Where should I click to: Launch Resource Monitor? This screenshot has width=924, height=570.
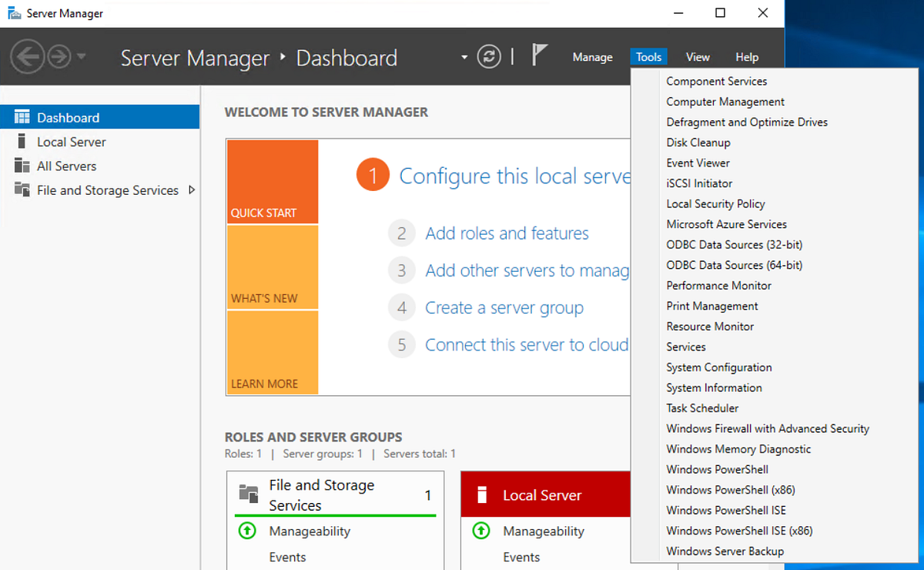point(710,326)
